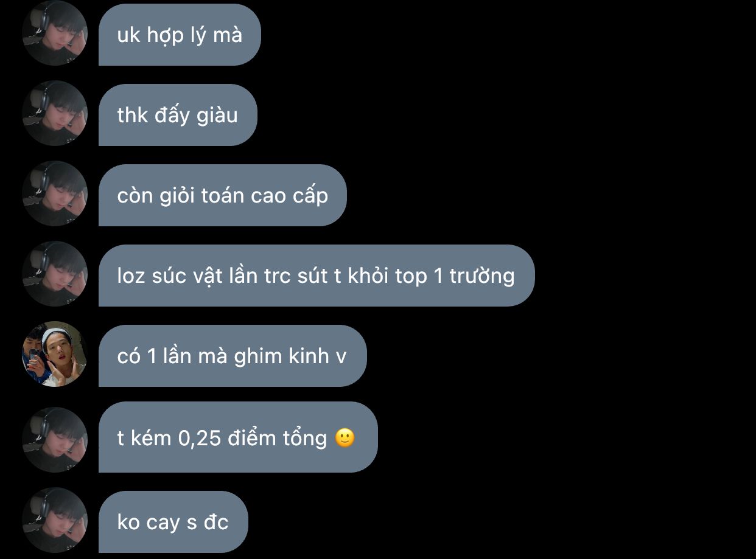The width and height of the screenshot is (756, 559).
Task: Select the "ko cay s đc" bubble
Action: [173, 522]
